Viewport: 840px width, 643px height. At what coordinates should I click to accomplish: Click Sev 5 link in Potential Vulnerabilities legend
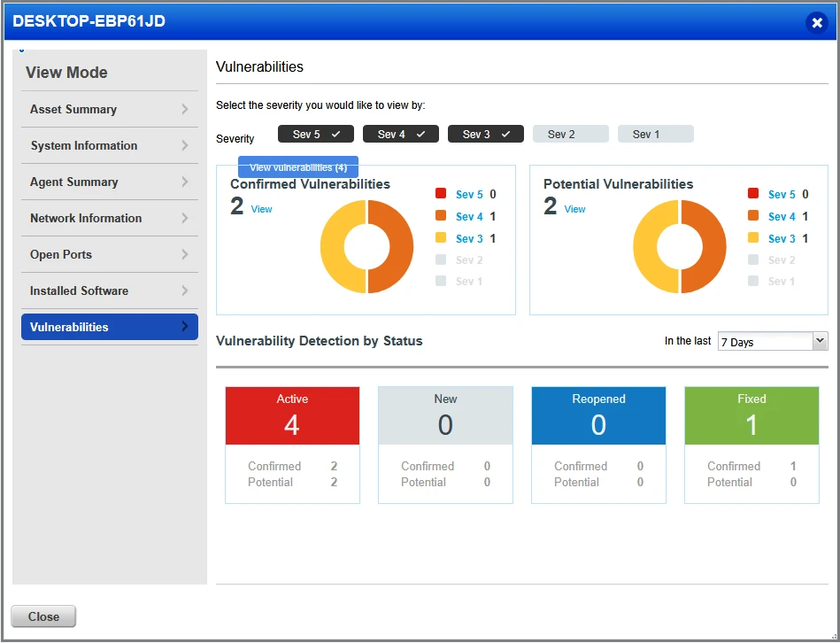pos(782,195)
